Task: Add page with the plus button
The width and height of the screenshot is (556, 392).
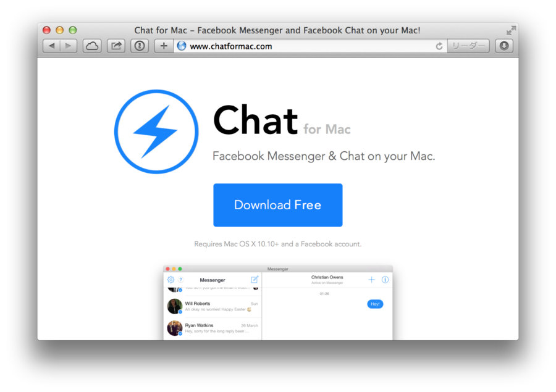Action: coord(164,46)
